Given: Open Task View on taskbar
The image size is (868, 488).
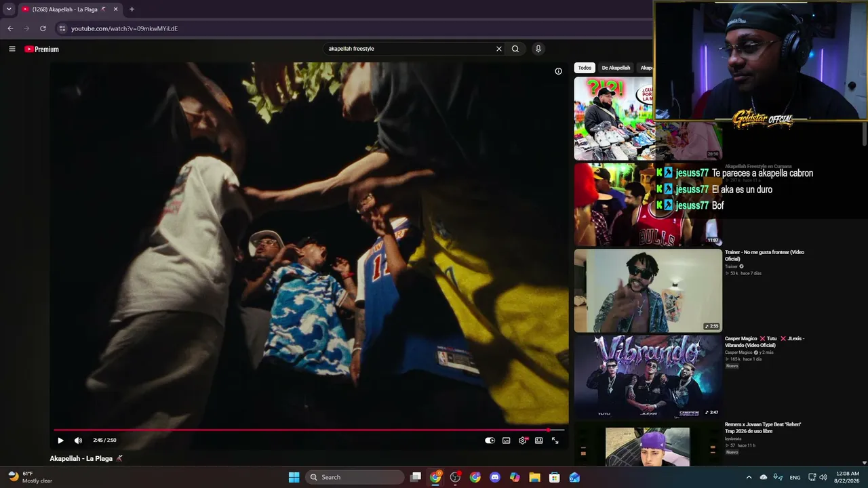Looking at the screenshot, I should (416, 477).
